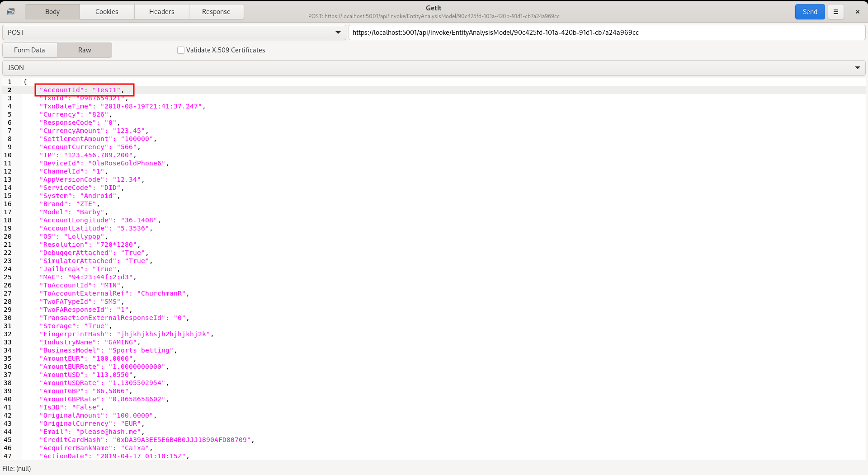
Task: Focus the request URL field
Action: (x=607, y=33)
